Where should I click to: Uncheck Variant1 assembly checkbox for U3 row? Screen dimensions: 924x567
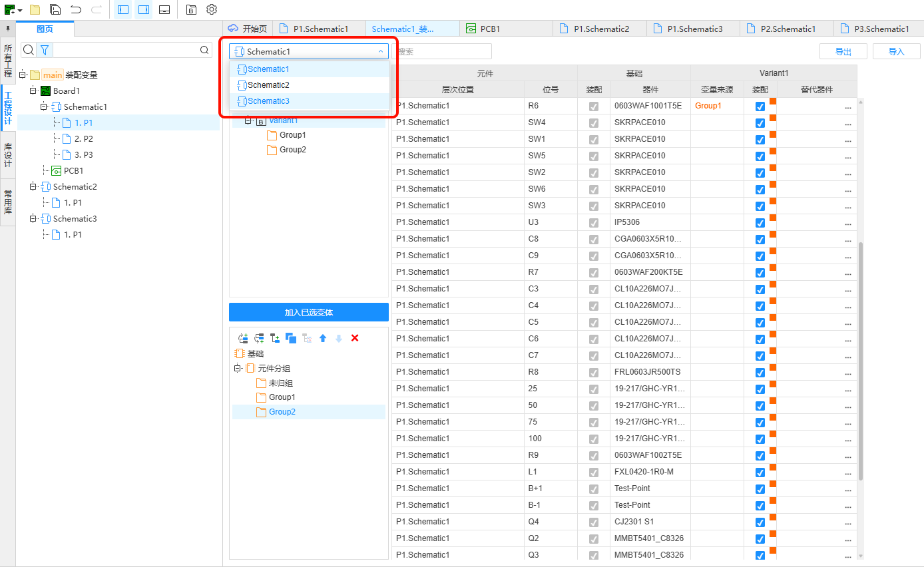point(760,222)
